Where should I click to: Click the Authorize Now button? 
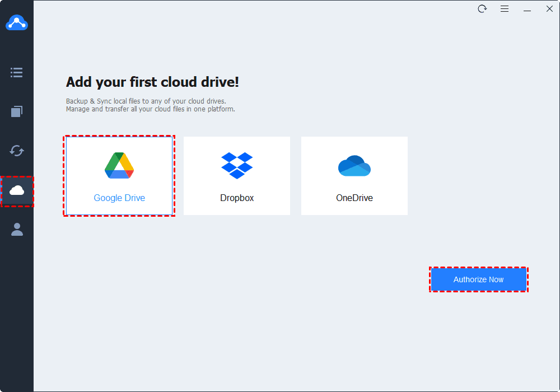(x=479, y=279)
